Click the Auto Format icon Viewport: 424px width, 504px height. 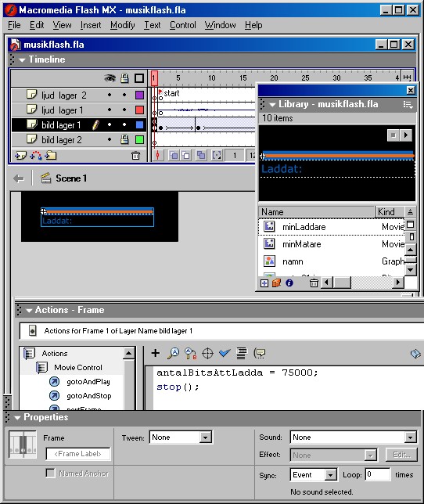point(242,353)
